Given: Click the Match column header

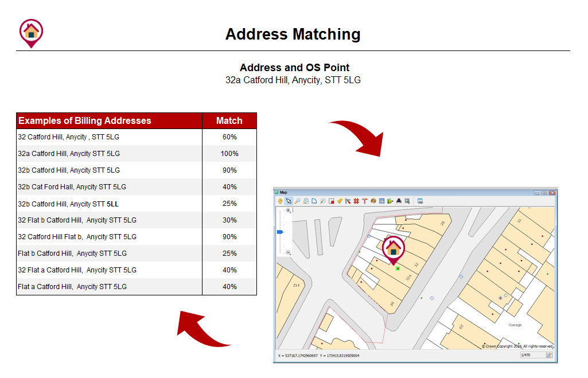Looking at the screenshot, I should (x=229, y=121).
